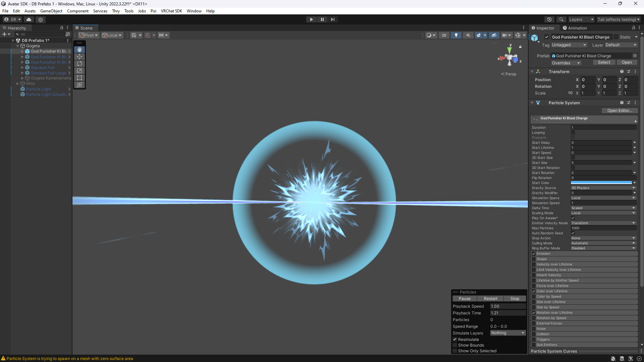Screen dimensions: 644x362
Task: Switch to the Animation tab
Action: pos(575,28)
